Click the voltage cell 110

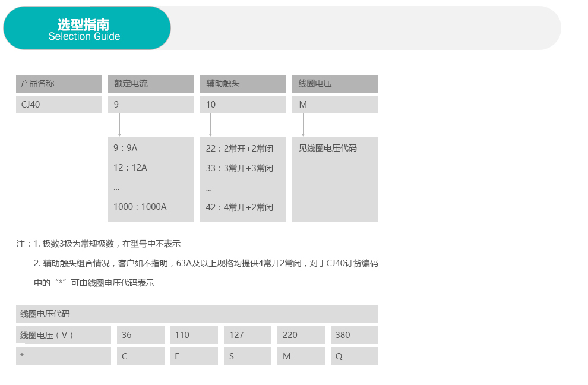click(x=194, y=335)
